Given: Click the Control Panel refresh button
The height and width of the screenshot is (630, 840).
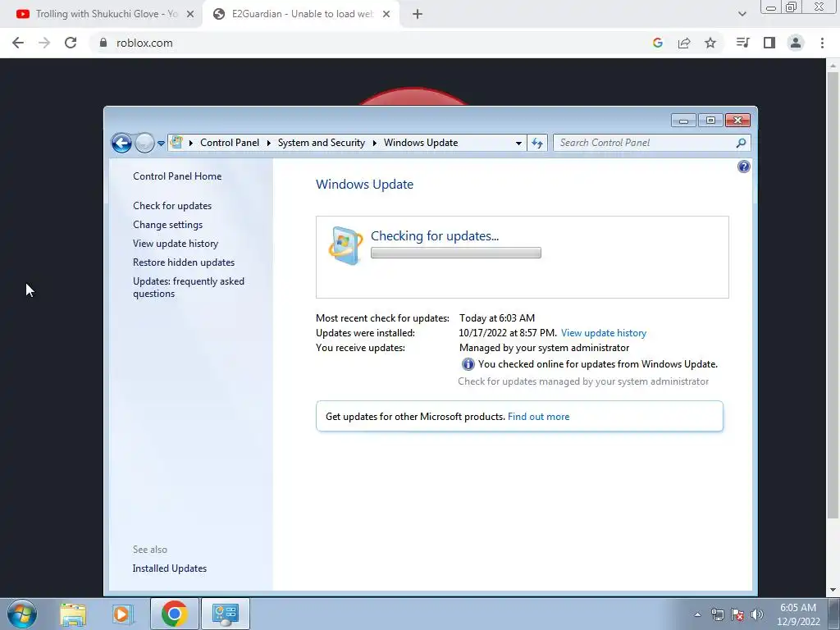Looking at the screenshot, I should 537,143.
